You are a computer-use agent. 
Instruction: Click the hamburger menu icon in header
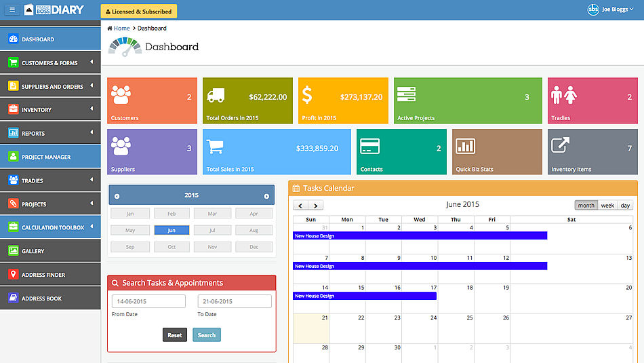pyautogui.click(x=12, y=10)
